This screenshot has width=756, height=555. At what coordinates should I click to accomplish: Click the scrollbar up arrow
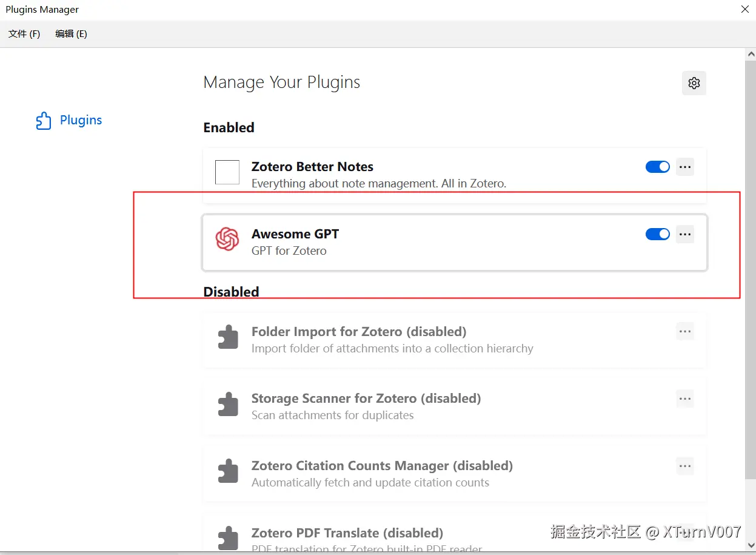pyautogui.click(x=750, y=55)
